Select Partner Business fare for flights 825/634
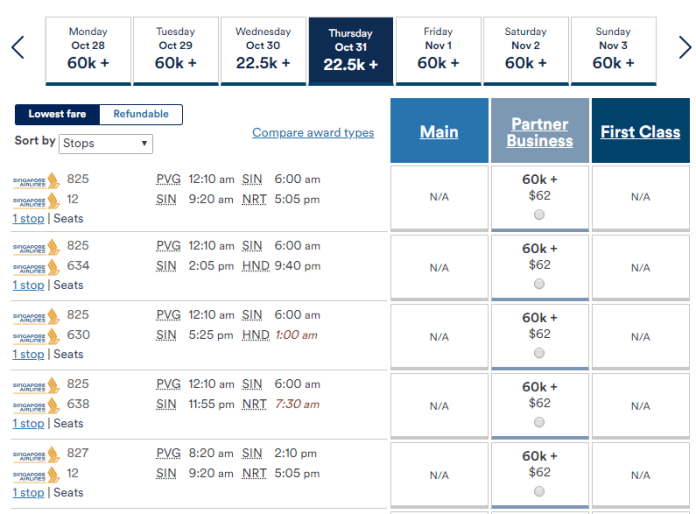696x514 pixels. [x=539, y=284]
